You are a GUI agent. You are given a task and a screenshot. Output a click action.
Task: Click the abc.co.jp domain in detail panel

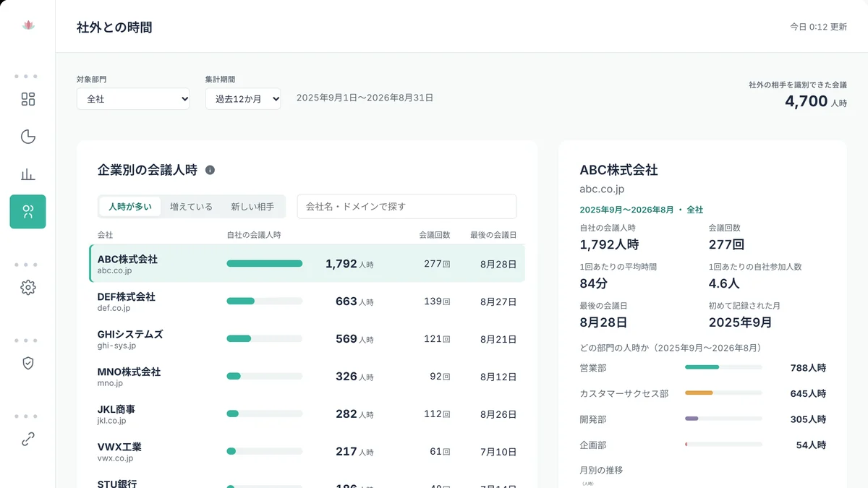point(602,189)
